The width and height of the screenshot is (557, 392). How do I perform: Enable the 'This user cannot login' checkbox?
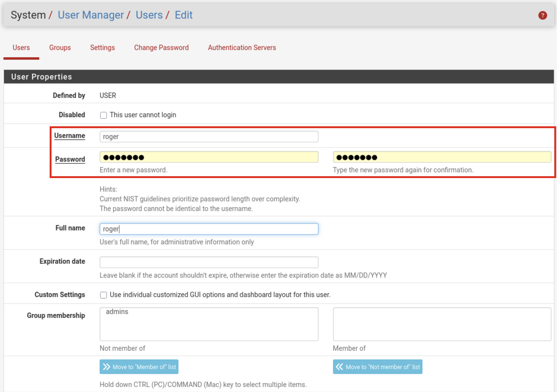click(x=104, y=115)
